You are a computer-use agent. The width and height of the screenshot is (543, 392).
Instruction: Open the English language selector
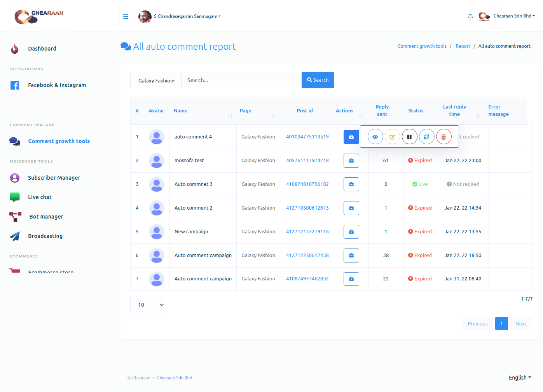point(520,378)
